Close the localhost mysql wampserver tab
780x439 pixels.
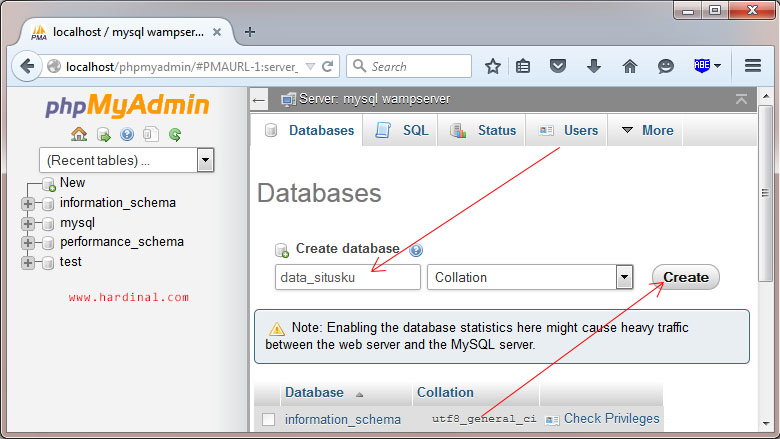click(217, 32)
